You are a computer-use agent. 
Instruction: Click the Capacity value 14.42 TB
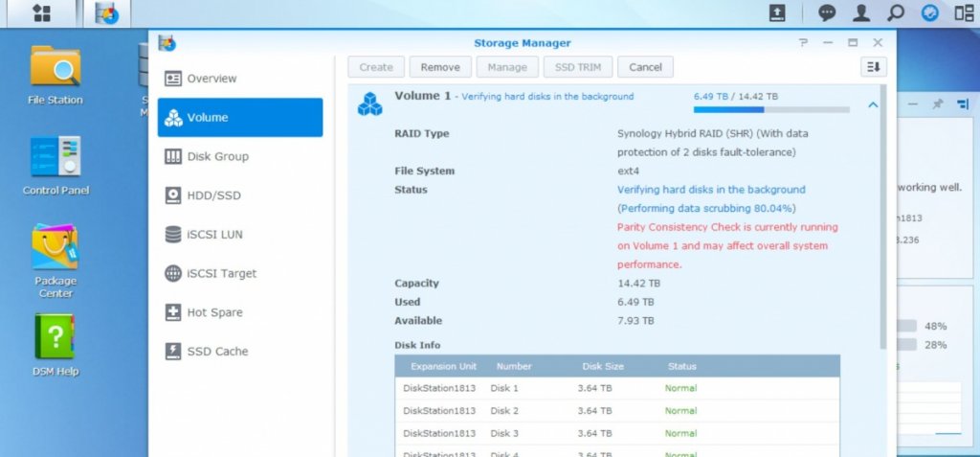point(638,284)
